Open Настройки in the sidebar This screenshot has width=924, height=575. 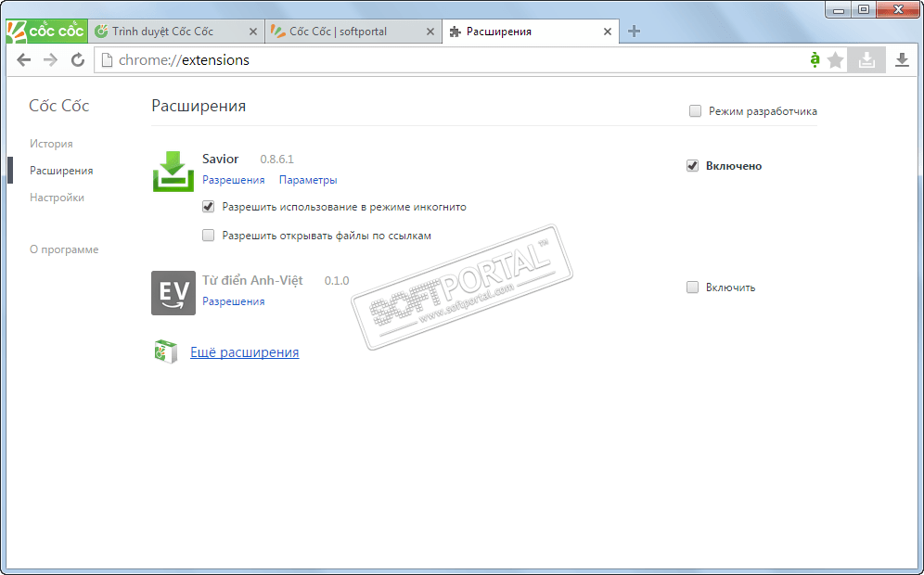click(x=57, y=198)
